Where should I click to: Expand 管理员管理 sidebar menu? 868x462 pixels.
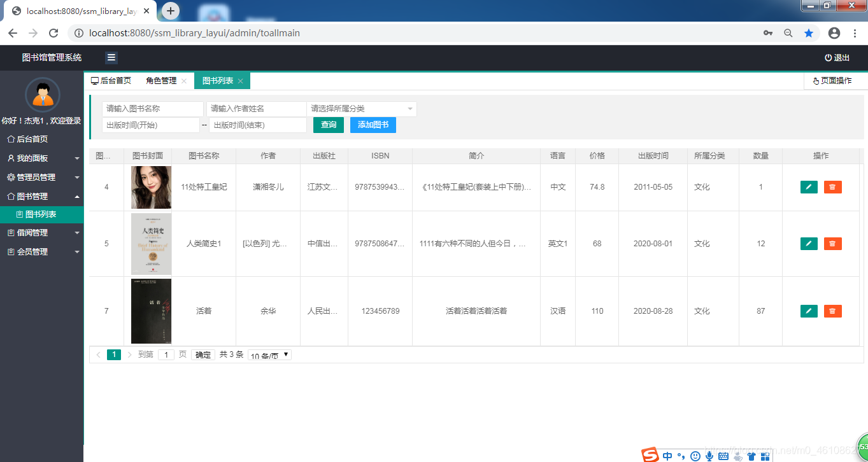42,178
